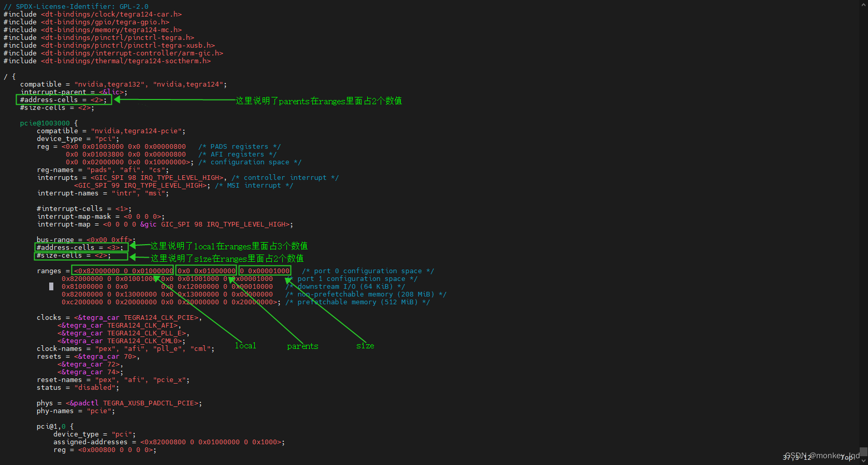
Task: Click the phys = <&padctl TEGRA_XUSB_PADCTL_PCIE> line
Action: pos(119,403)
